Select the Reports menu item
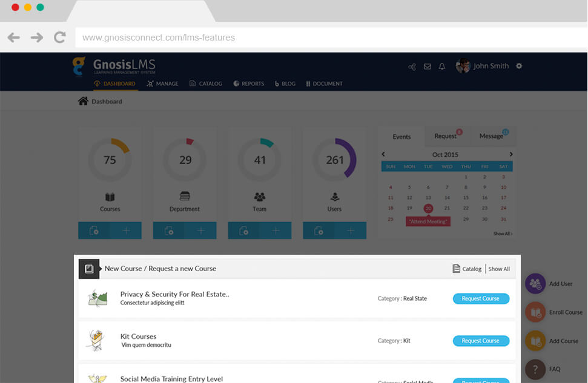The width and height of the screenshot is (588, 383). (249, 83)
